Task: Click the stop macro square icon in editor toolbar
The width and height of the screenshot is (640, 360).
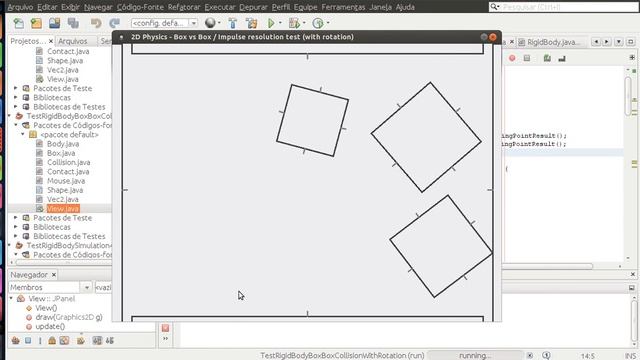Action: click(527, 58)
